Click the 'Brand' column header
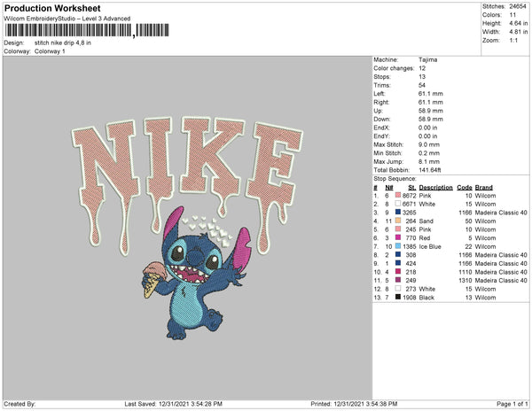The height and width of the screenshot is (411, 532). pyautogui.click(x=483, y=188)
